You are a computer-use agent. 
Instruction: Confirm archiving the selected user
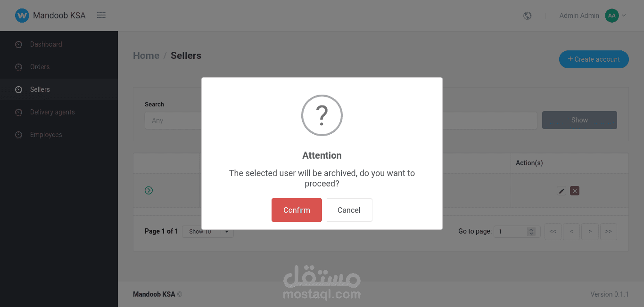tap(297, 210)
